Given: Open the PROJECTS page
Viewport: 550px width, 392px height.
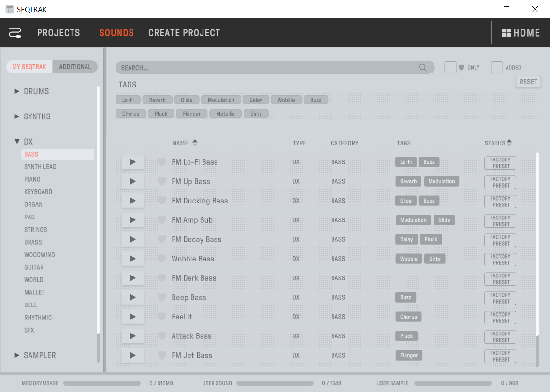Looking at the screenshot, I should [x=58, y=33].
